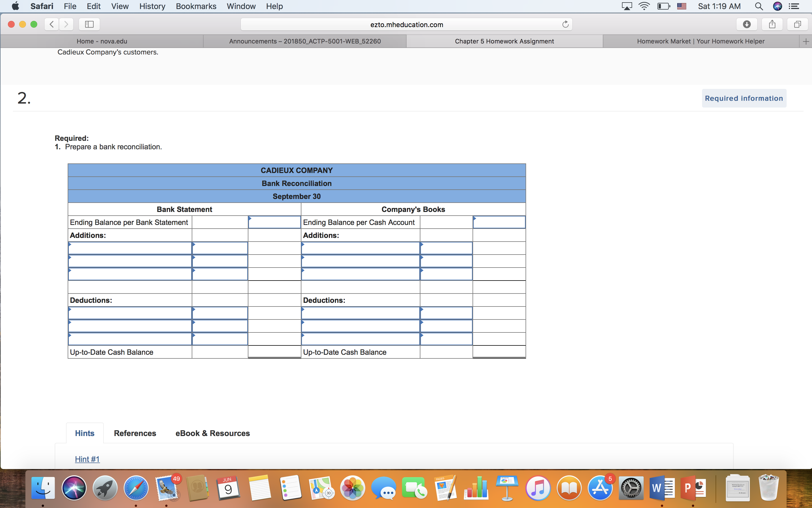
Task: Launch Siri from the Dock
Action: click(74, 488)
